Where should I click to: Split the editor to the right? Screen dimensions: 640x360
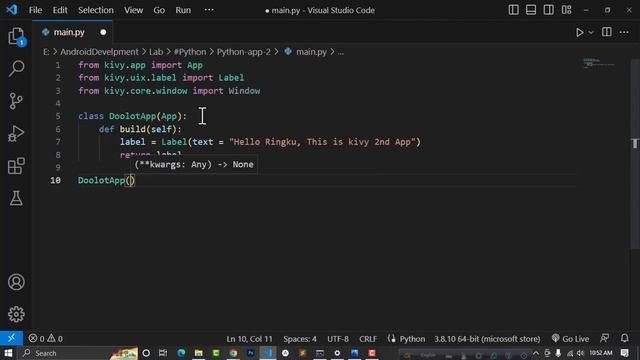click(x=607, y=32)
